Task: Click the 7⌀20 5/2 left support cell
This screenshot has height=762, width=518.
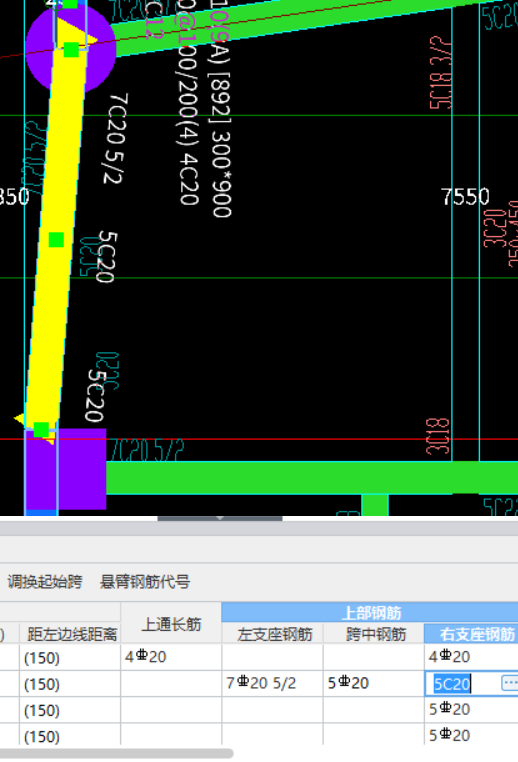Action: pyautogui.click(x=273, y=683)
